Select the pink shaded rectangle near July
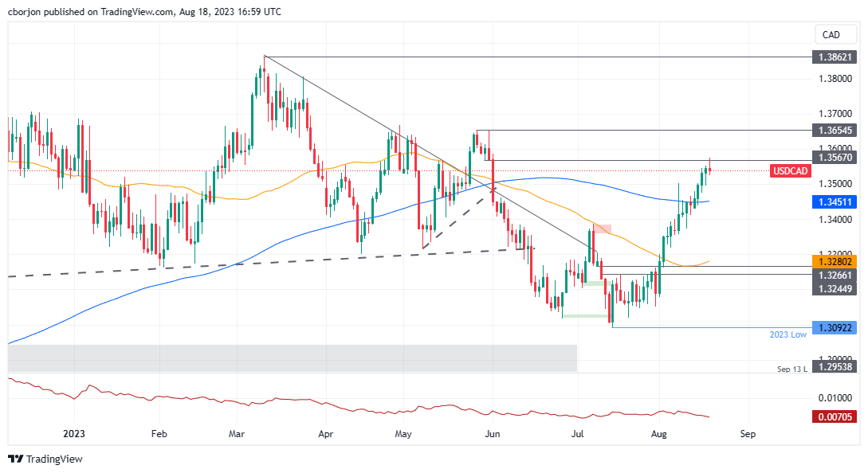 click(603, 229)
